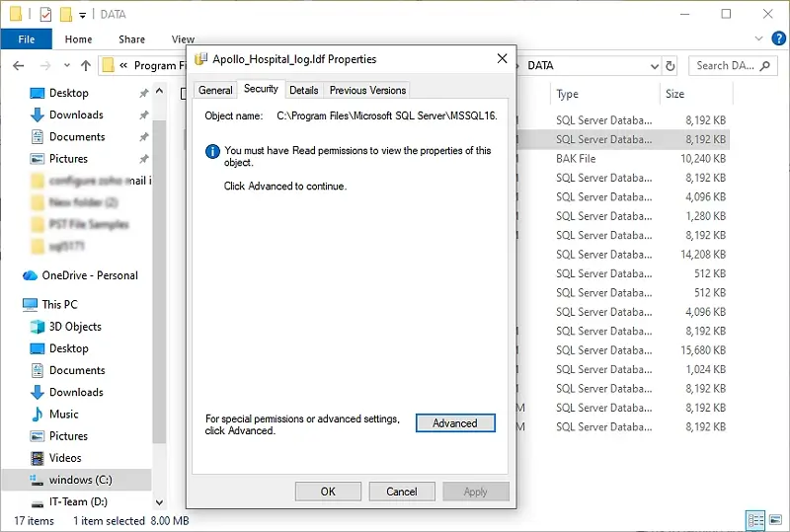Open 3D Objects folder

pyautogui.click(x=75, y=327)
